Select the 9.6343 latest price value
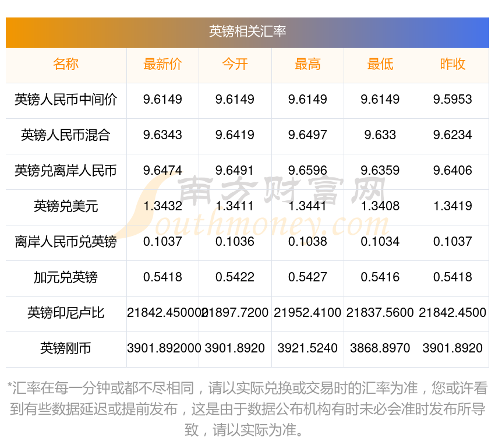The height and width of the screenshot is (448, 495). (162, 135)
